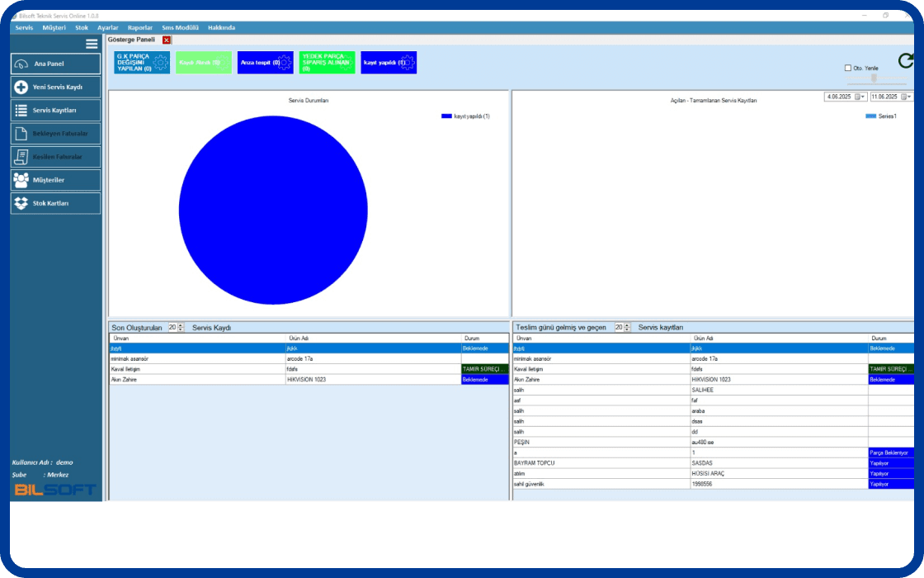Select Akın Zahire row in left table
The height and width of the screenshot is (578, 924).
309,380
